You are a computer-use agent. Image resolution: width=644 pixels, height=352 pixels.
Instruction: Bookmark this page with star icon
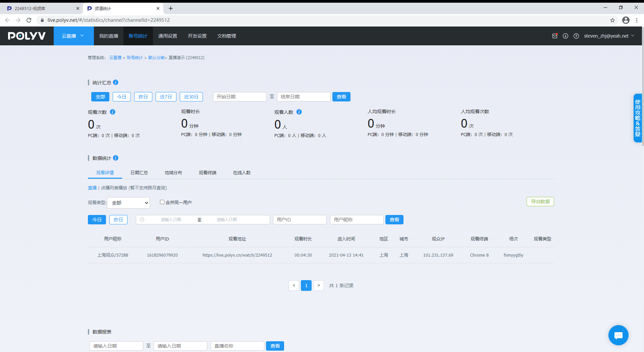(x=612, y=20)
